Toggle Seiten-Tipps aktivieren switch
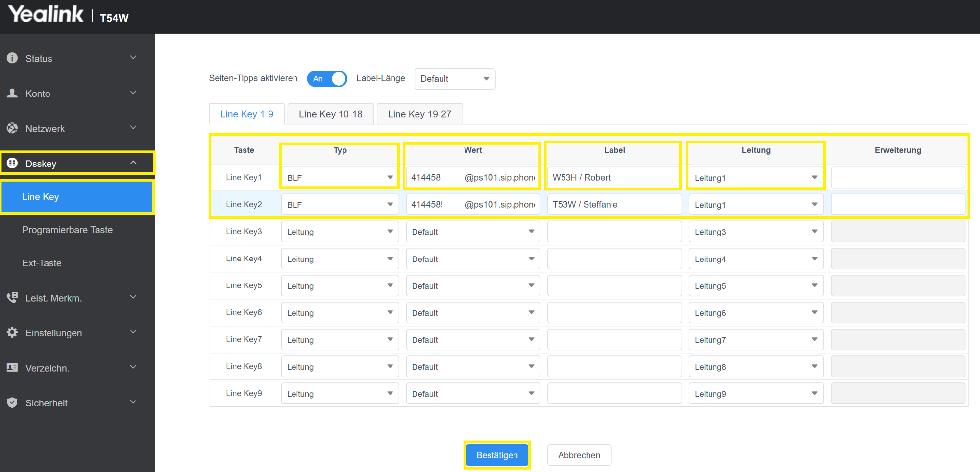The height and width of the screenshot is (472, 980). pyautogui.click(x=327, y=78)
